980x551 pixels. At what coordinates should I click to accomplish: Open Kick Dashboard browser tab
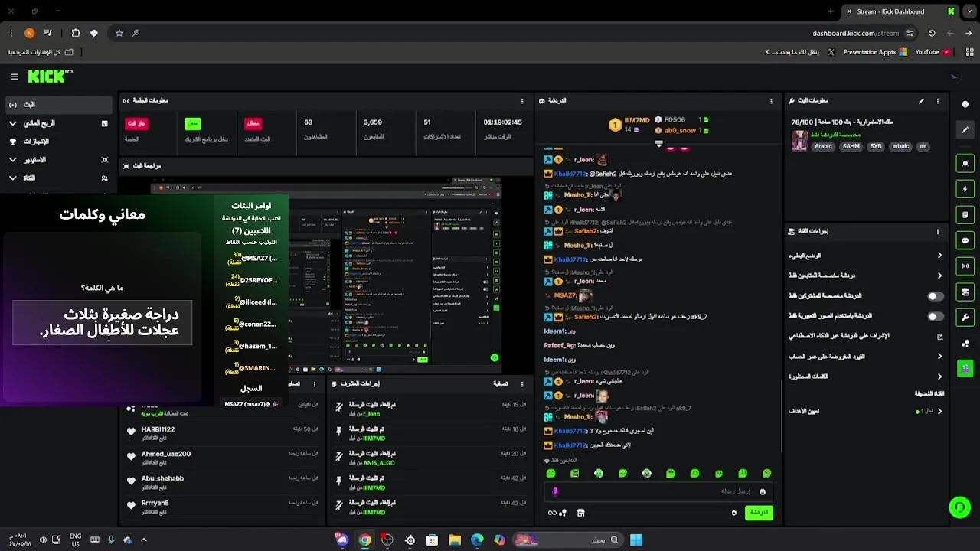pyautogui.click(x=900, y=11)
